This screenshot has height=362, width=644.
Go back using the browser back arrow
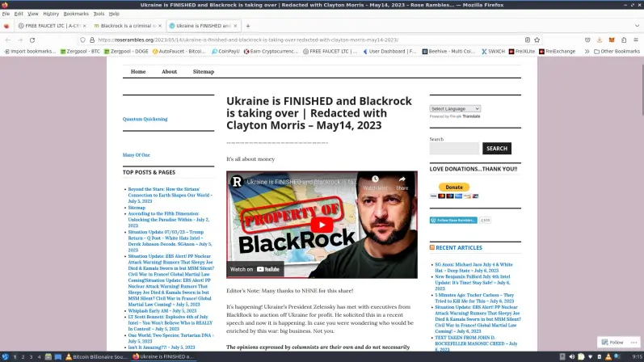point(8,40)
